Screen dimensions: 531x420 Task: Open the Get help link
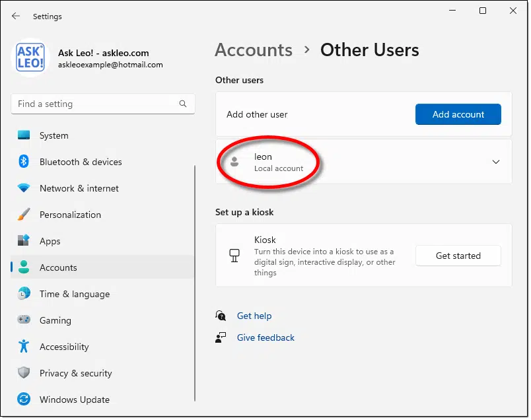coord(254,316)
